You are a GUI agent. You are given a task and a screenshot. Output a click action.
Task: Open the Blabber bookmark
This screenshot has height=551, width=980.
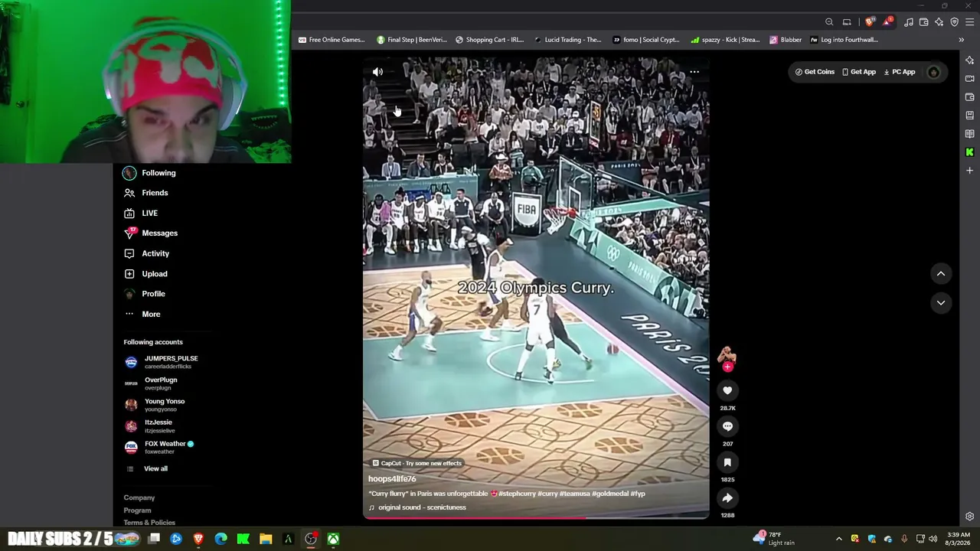pos(786,40)
